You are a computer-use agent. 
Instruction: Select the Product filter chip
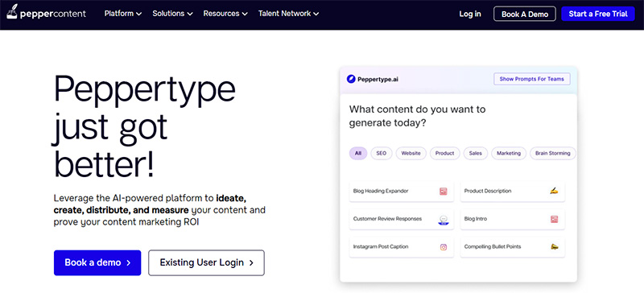click(445, 153)
